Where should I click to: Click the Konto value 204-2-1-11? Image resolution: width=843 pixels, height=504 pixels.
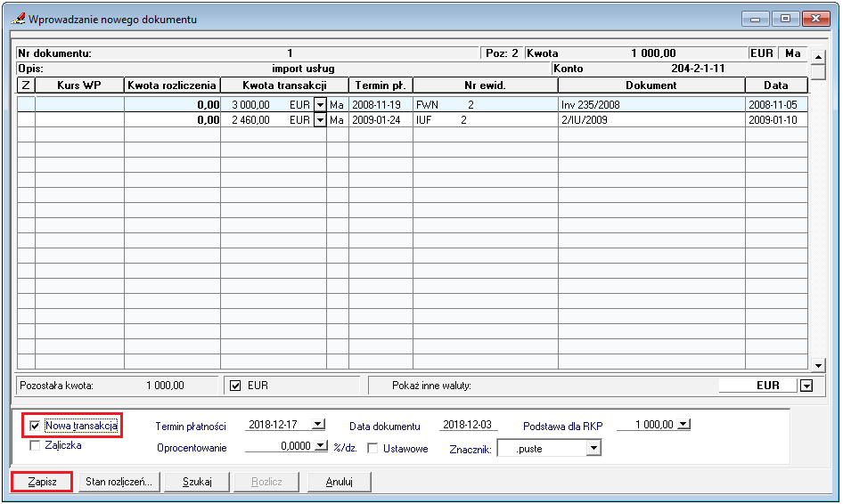pos(698,69)
